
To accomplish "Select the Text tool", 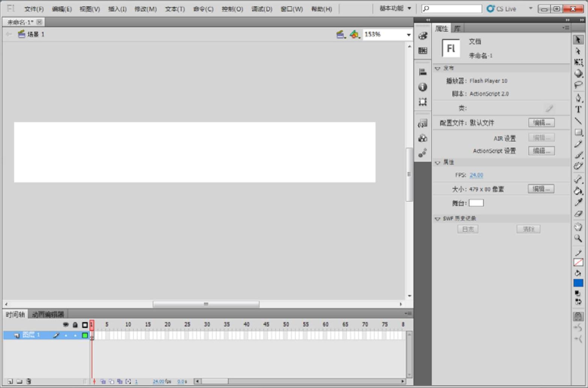I will 578,109.
